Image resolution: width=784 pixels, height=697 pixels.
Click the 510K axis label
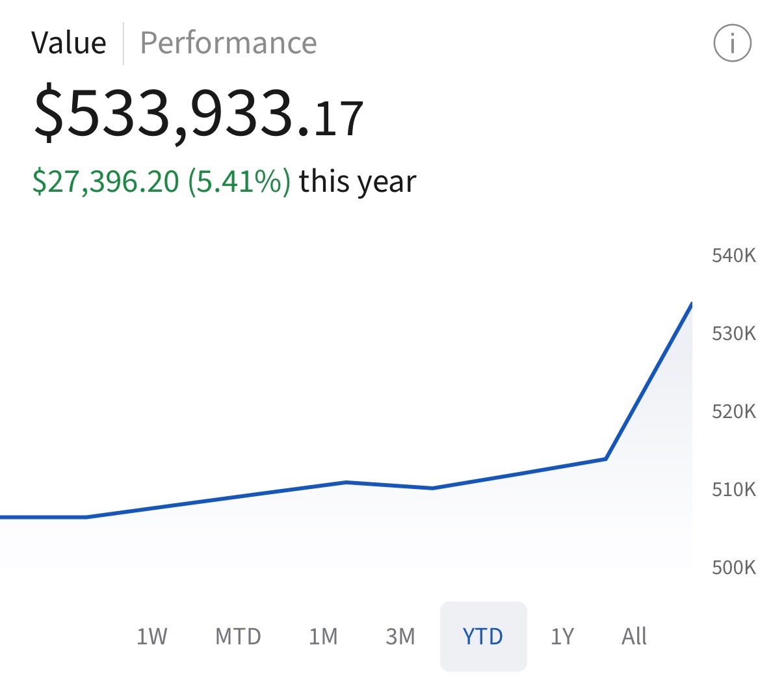734,490
